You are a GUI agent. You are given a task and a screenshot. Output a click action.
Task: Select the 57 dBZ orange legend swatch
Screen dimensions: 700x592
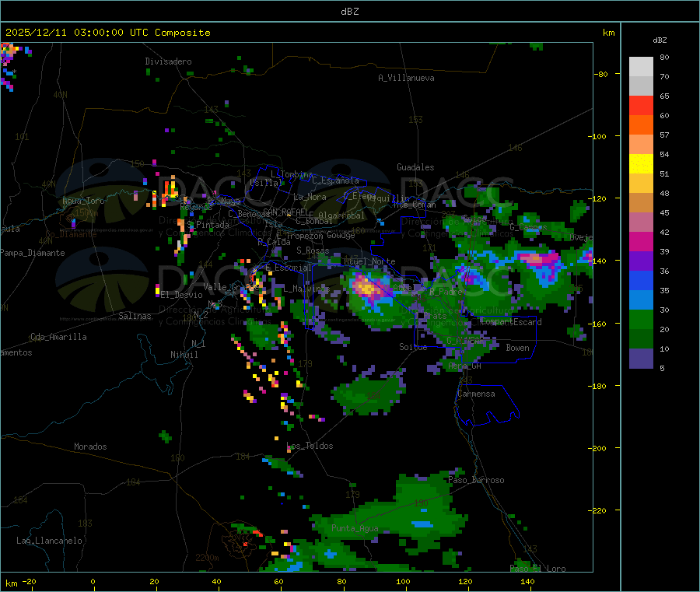pos(641,125)
